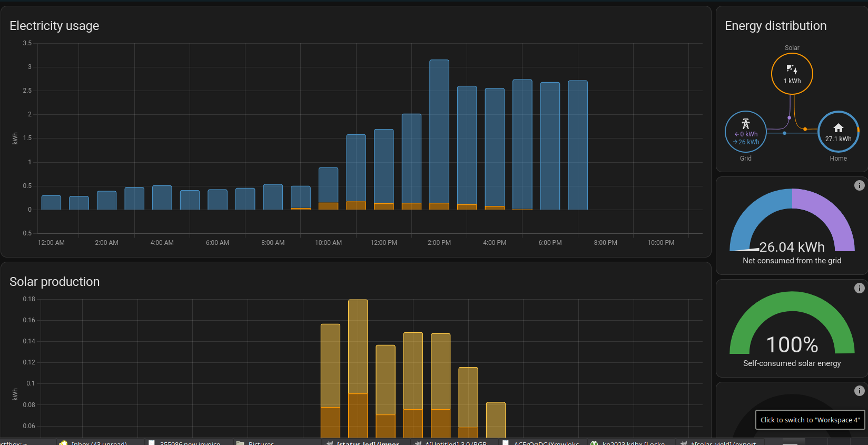Click the right arrow beside 26 kWh in Grid
The width and height of the screenshot is (868, 445).
(735, 142)
